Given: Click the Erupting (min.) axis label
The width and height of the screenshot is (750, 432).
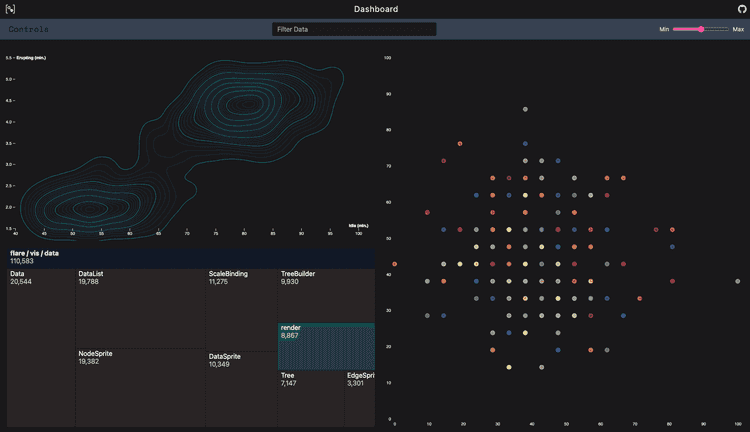Looking at the screenshot, I should [31, 58].
